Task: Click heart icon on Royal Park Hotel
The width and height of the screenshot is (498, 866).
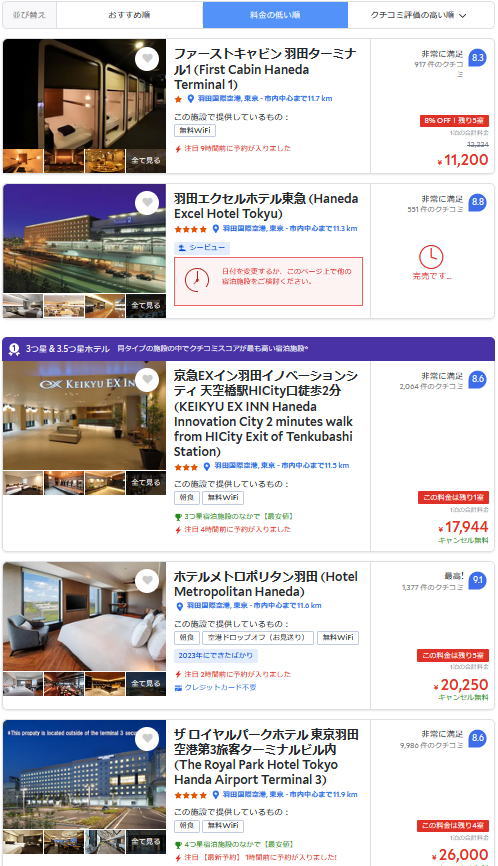Action: (147, 739)
